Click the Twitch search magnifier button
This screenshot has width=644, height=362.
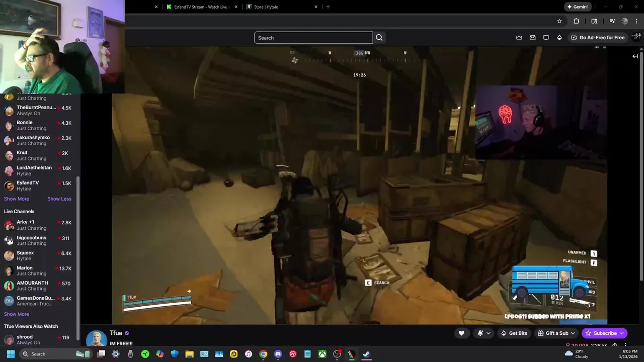click(379, 38)
